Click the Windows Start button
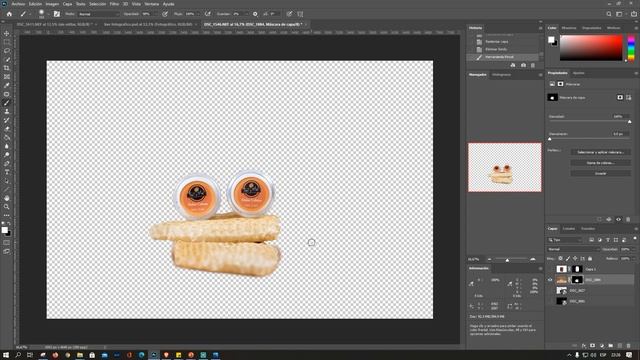 (x=6, y=355)
